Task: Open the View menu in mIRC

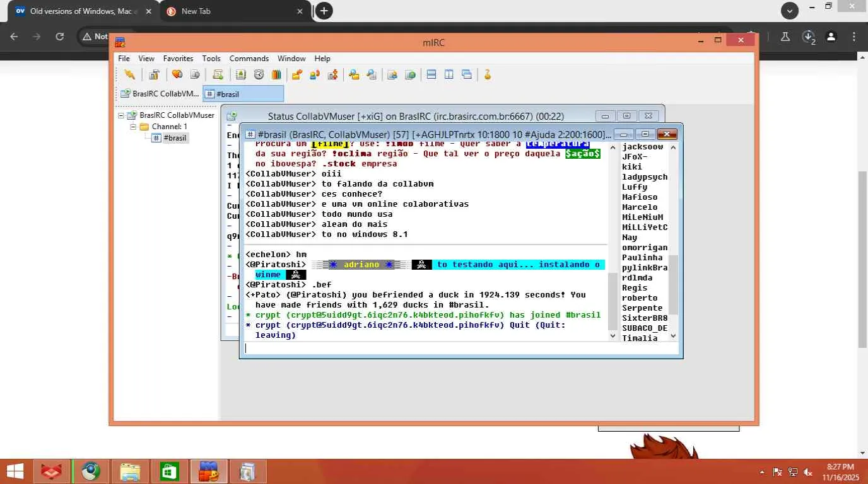Action: (x=146, y=59)
